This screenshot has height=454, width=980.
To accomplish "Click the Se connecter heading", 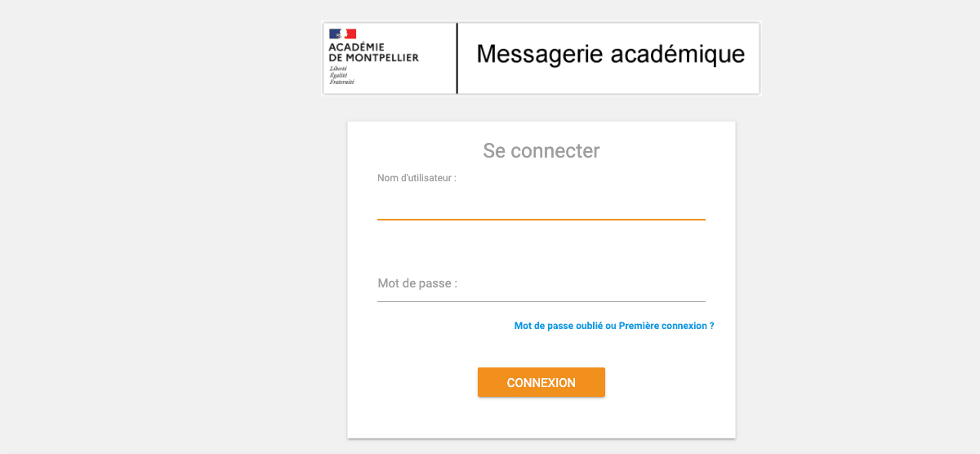I will [x=541, y=151].
